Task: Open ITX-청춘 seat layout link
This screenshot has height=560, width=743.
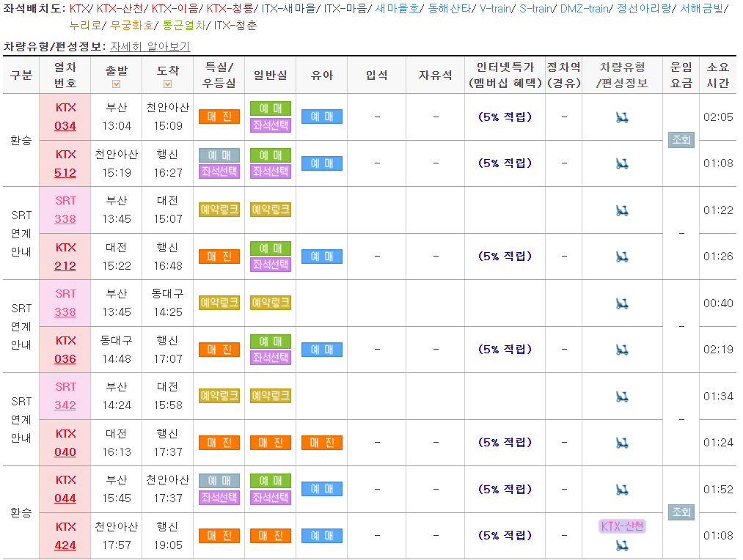Action: [235, 25]
